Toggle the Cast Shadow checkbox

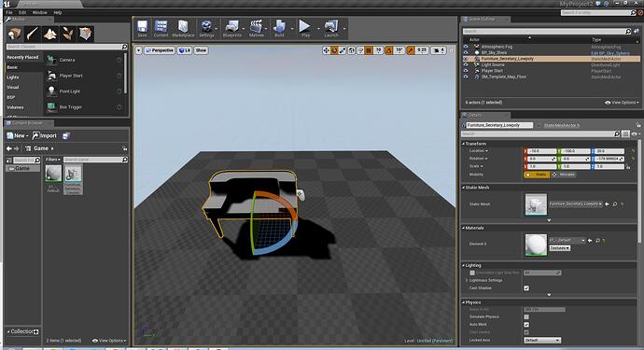pyautogui.click(x=526, y=288)
